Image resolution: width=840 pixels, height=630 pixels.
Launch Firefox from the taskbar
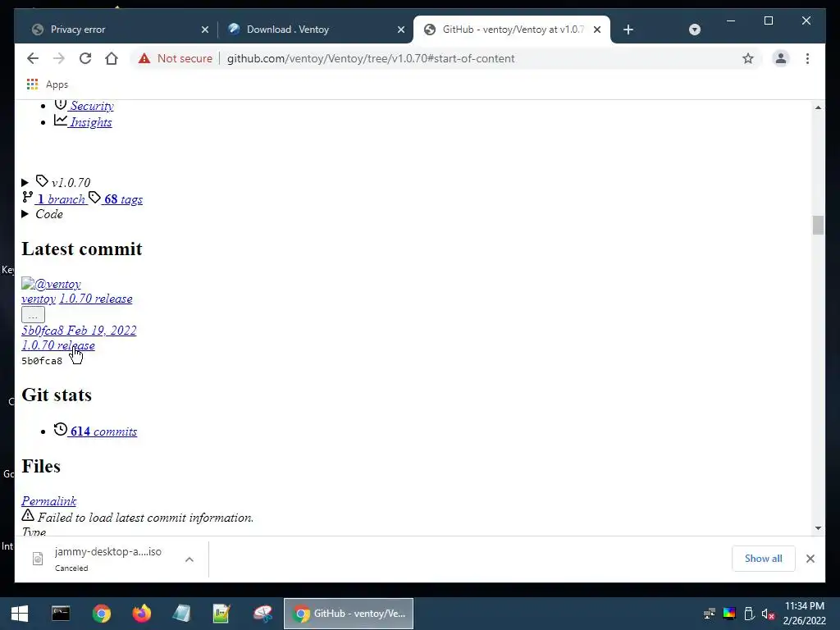pos(142,614)
